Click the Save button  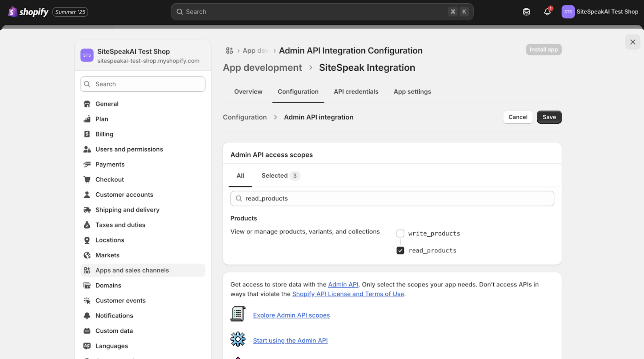click(x=549, y=117)
